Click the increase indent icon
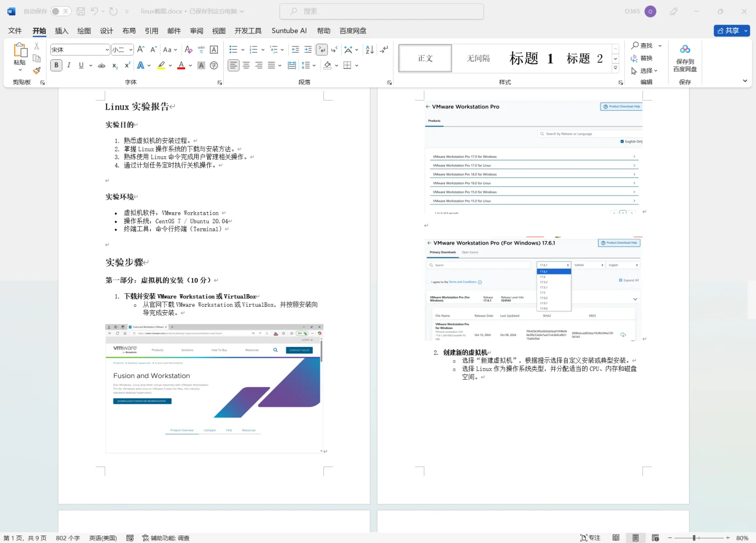 coord(308,49)
